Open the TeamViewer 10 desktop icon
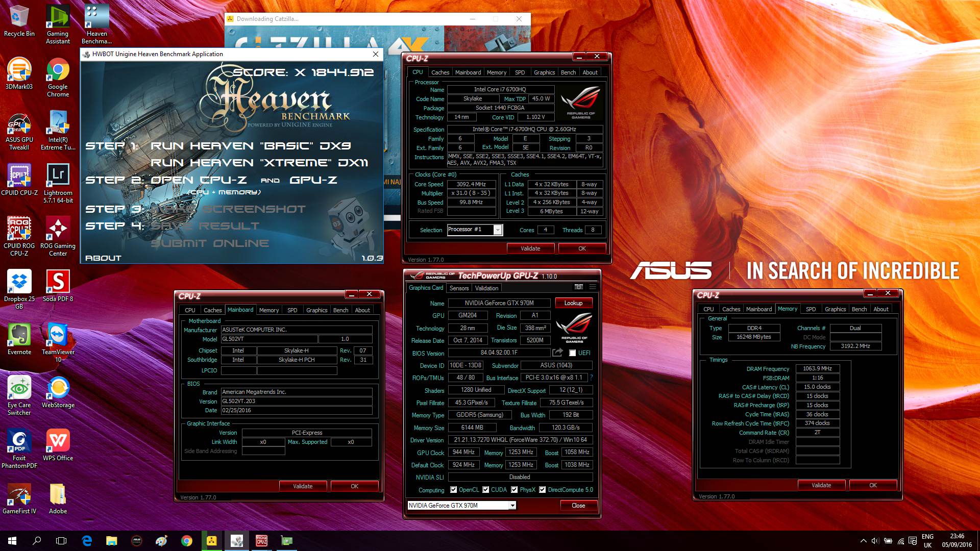 tap(58, 342)
